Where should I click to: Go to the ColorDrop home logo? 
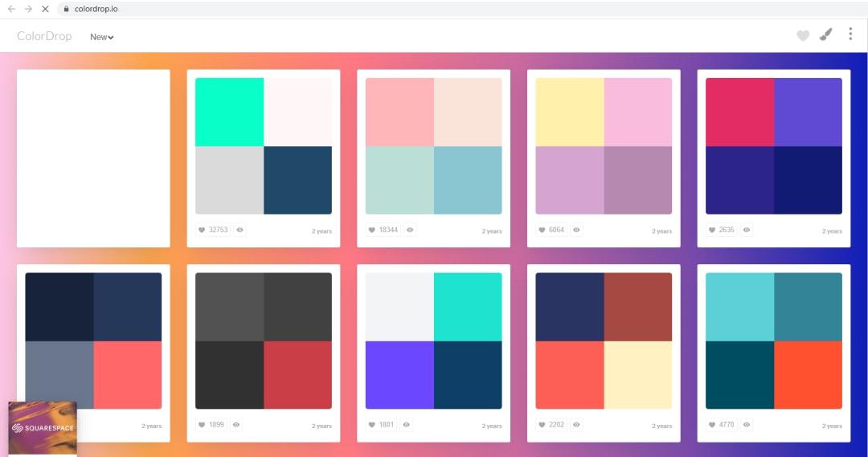44,36
